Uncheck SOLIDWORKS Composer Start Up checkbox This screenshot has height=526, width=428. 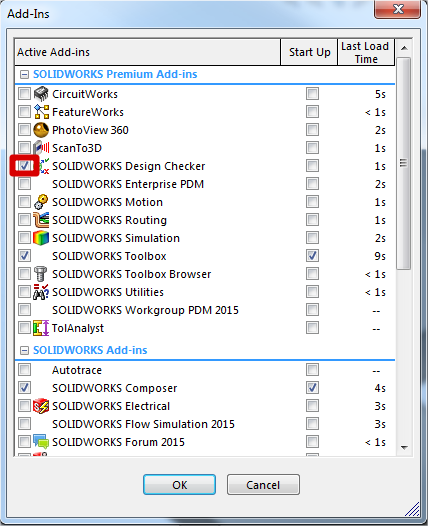(x=312, y=388)
